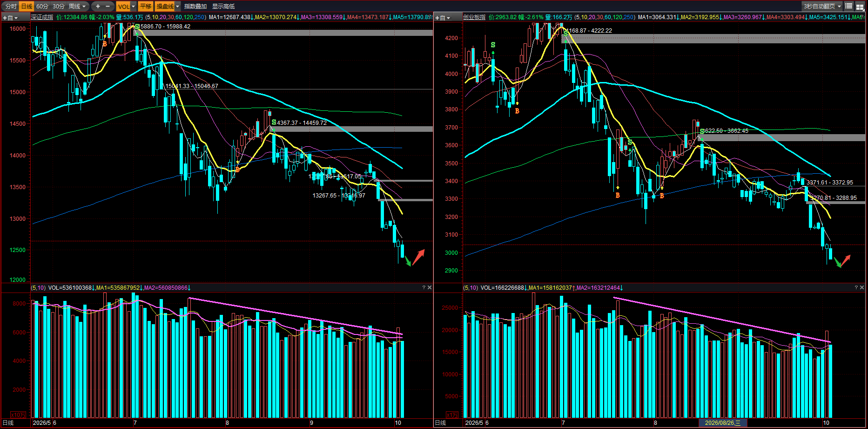Click left VOL=536100368 indicator label
Image resolution: width=868 pixels, height=429 pixels.
(x=70, y=287)
